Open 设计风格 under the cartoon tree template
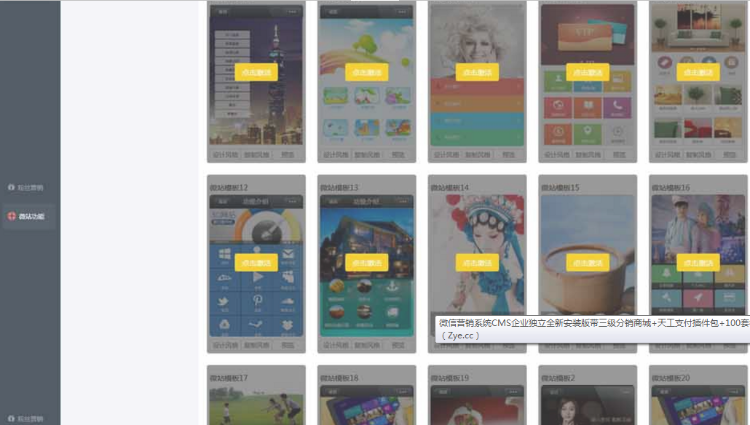This screenshot has width=750, height=425. 336,154
